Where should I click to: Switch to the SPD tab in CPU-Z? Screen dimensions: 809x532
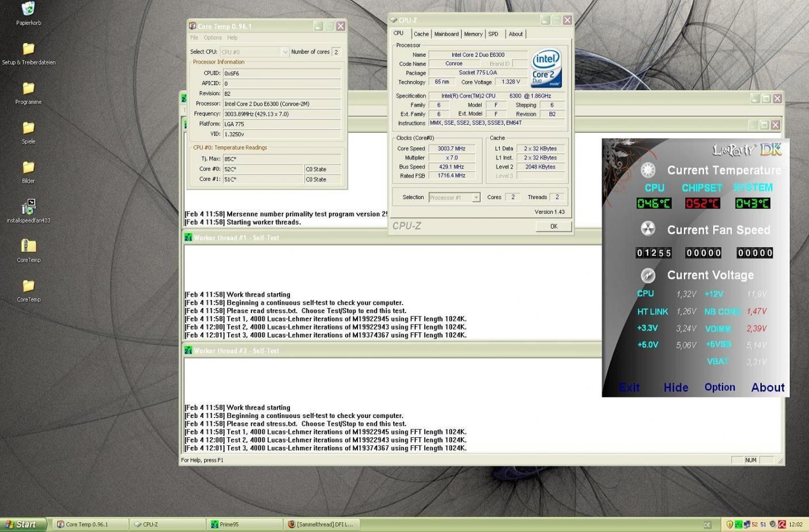(494, 34)
